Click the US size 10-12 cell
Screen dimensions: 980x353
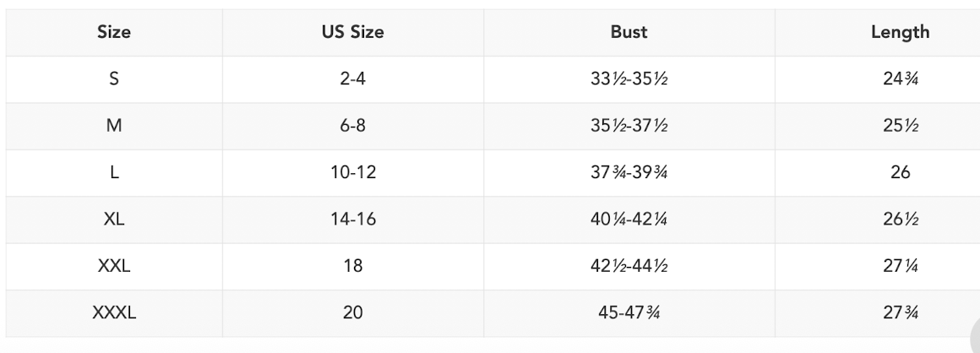(x=353, y=173)
